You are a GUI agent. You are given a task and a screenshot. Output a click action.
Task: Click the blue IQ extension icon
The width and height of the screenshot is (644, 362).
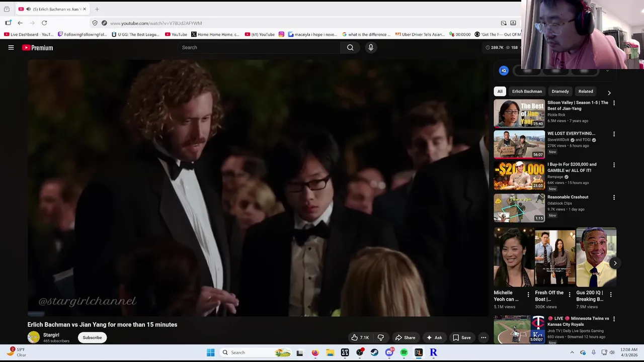click(x=504, y=70)
